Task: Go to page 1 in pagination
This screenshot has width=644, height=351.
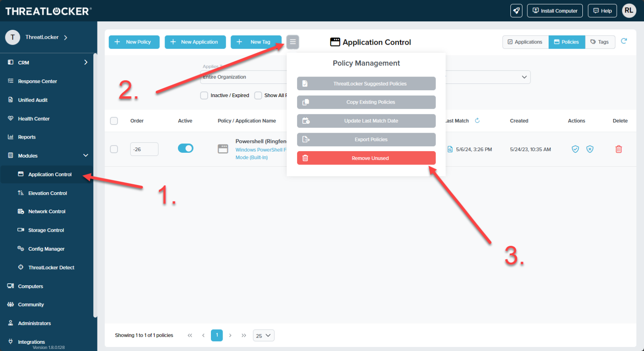Action: click(x=217, y=335)
